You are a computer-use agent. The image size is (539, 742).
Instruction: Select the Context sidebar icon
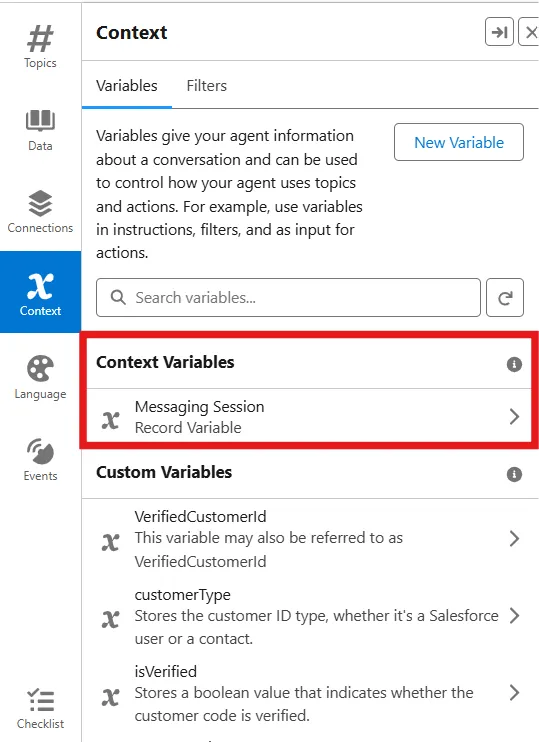coord(40,292)
